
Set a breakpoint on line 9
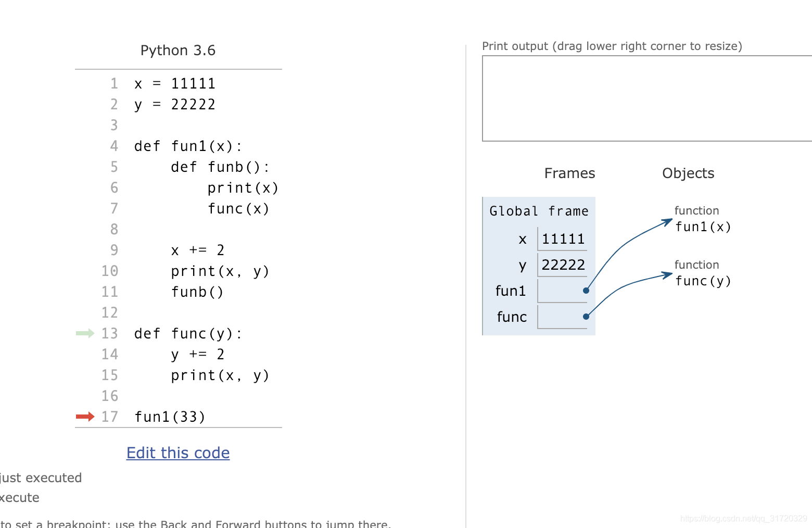pyautogui.click(x=113, y=250)
